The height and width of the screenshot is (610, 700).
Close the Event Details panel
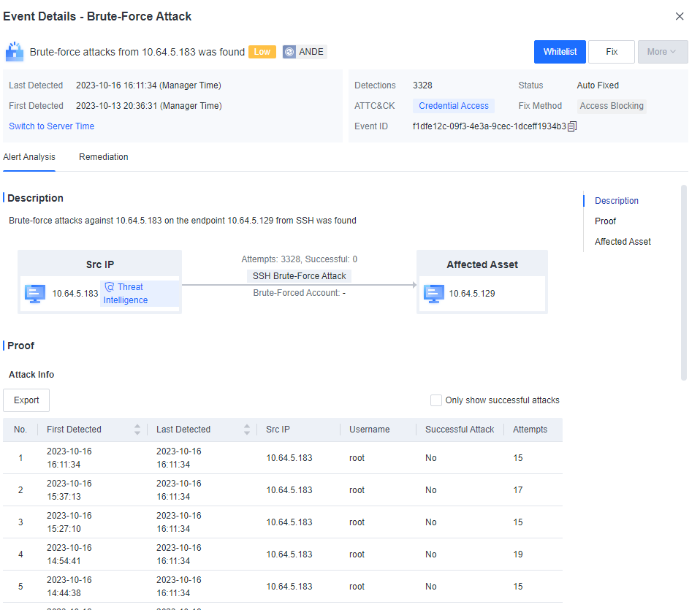click(x=680, y=16)
